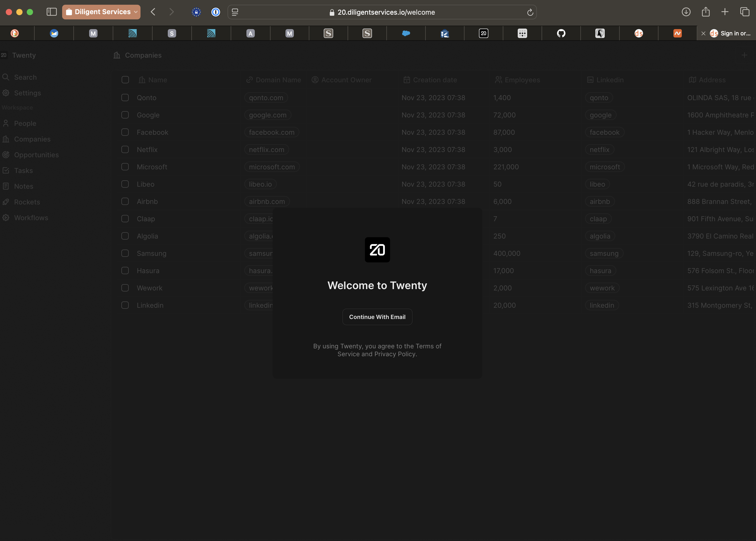This screenshot has width=756, height=541.
Task: Open Domain Name column header menu
Action: 274,80
